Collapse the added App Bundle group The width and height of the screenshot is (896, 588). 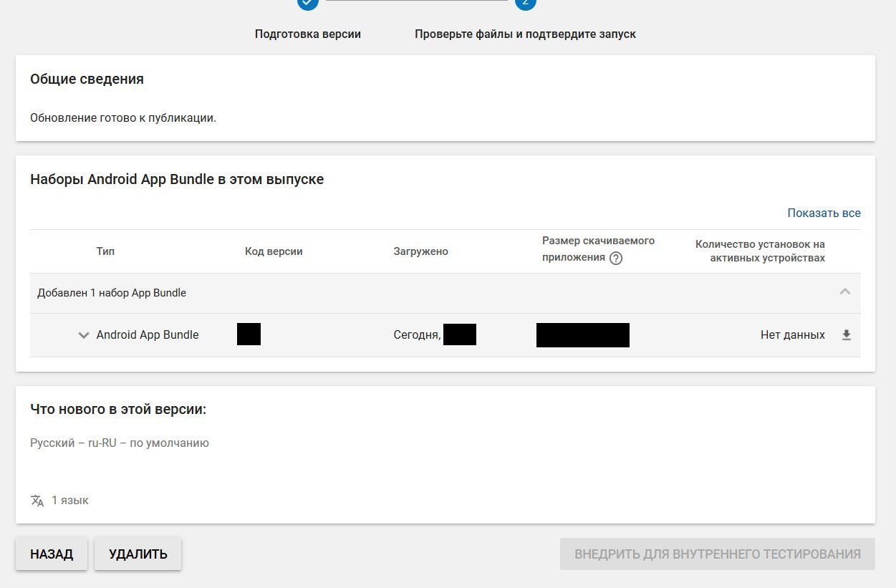pyautogui.click(x=845, y=292)
